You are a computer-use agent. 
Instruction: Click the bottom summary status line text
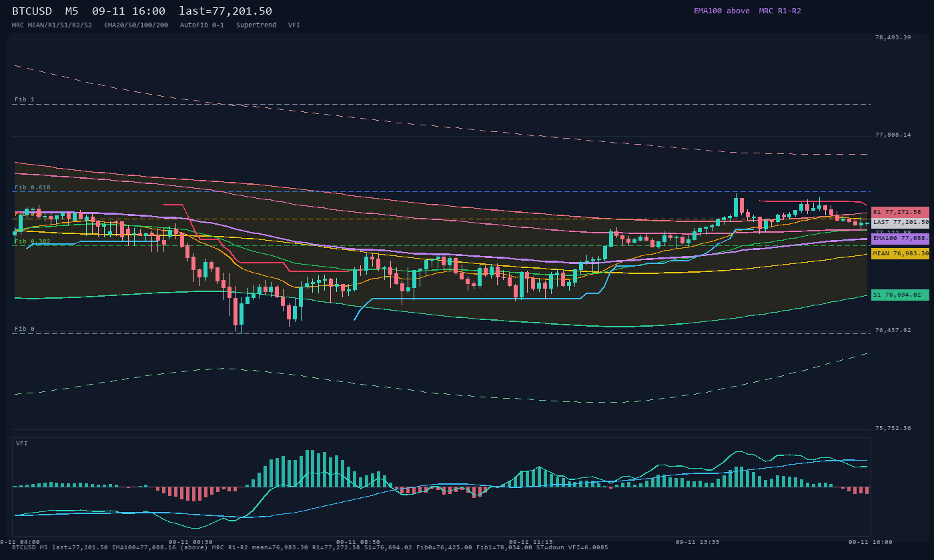[x=310, y=547]
